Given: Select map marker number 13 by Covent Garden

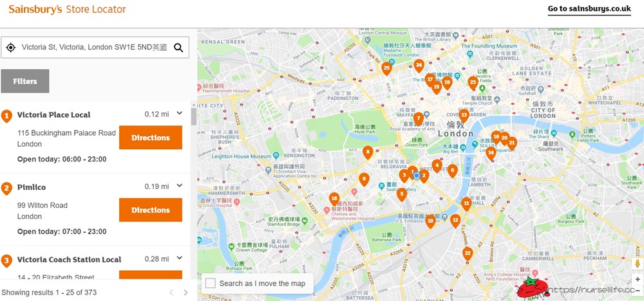Looking at the screenshot, I should pos(464,116).
